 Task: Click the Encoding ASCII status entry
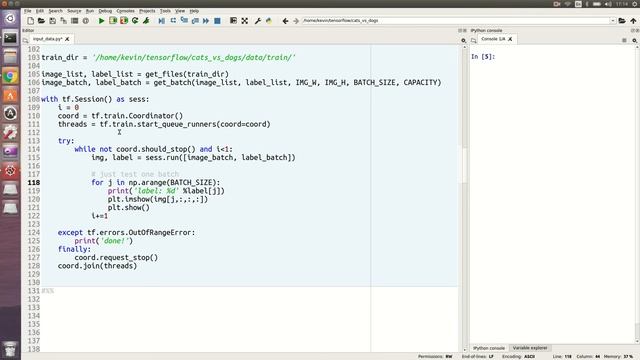(x=518, y=356)
